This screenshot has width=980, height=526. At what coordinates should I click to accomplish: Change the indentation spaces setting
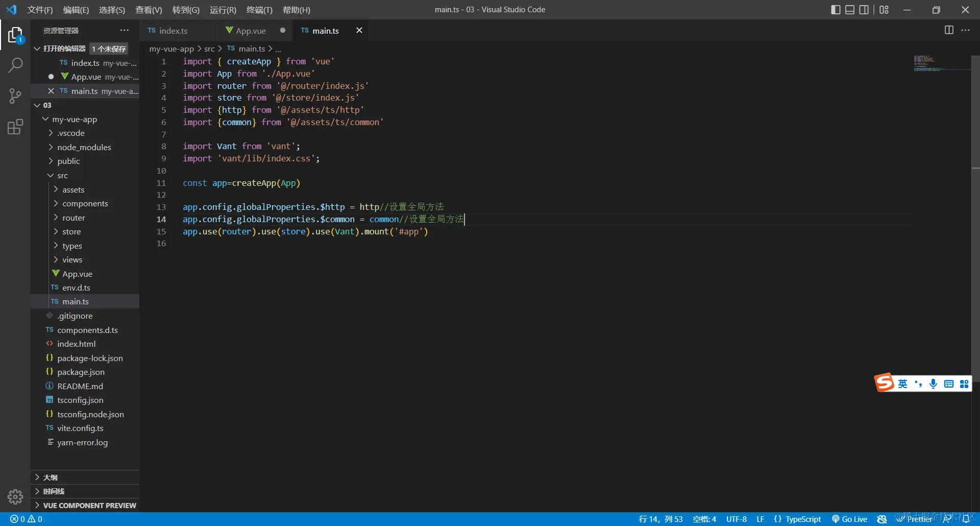[704, 519]
